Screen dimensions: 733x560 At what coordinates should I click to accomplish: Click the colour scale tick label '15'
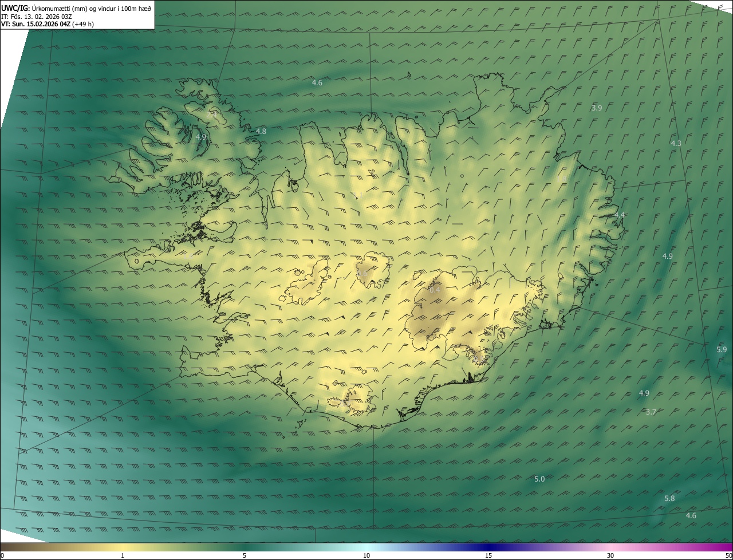tap(488, 555)
